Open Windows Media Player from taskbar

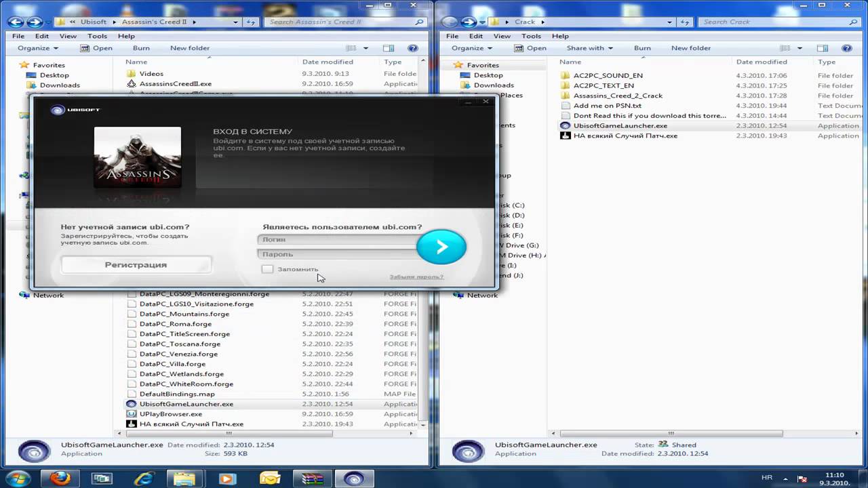pyautogui.click(x=227, y=479)
